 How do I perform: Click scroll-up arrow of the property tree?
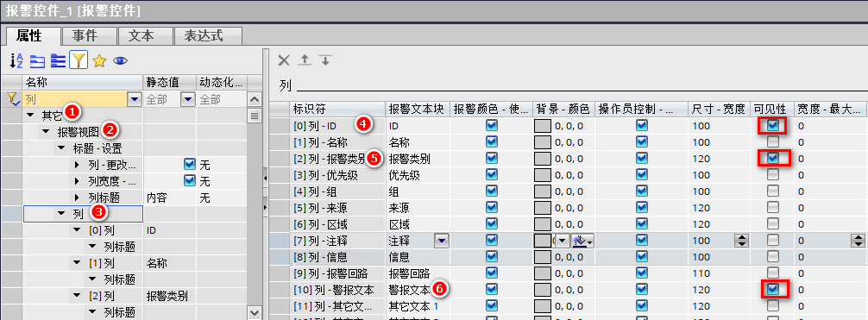(254, 100)
